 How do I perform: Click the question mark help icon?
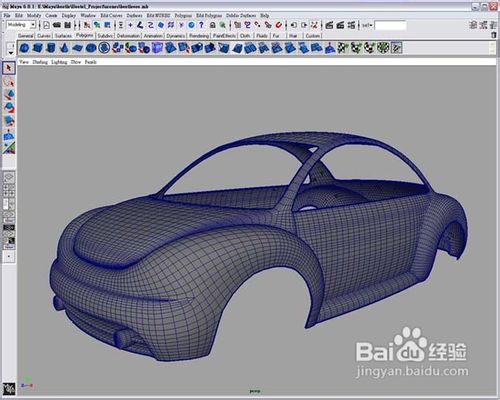click(x=201, y=25)
